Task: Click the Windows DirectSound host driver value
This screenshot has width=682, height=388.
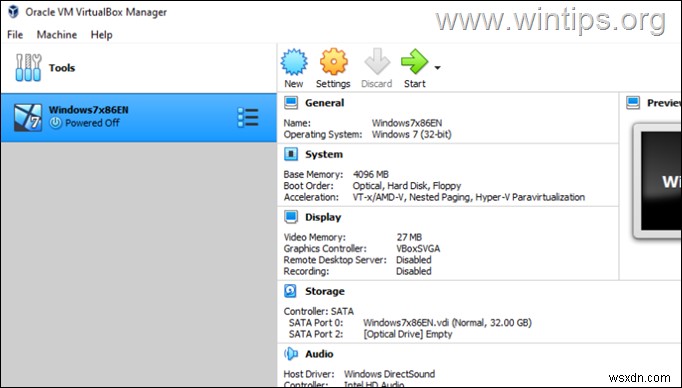Action: click(389, 374)
